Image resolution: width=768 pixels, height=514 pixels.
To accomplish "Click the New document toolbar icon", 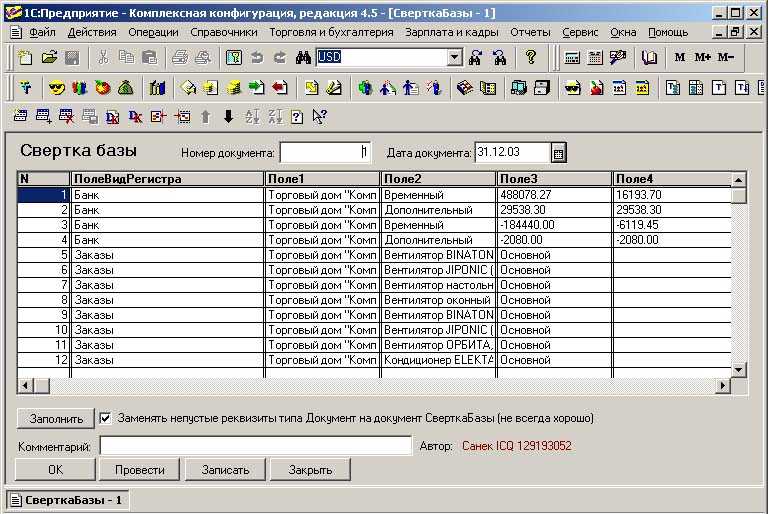I will [24, 58].
